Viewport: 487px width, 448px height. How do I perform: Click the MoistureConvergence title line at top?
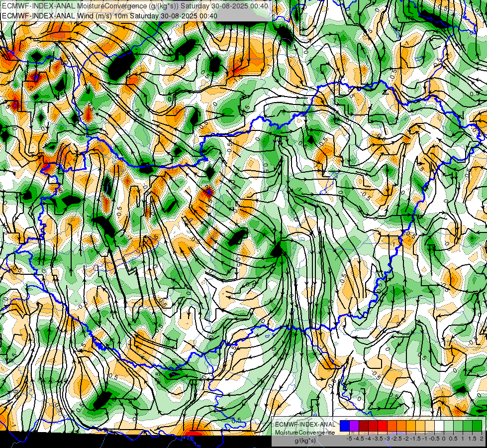tap(135, 5)
